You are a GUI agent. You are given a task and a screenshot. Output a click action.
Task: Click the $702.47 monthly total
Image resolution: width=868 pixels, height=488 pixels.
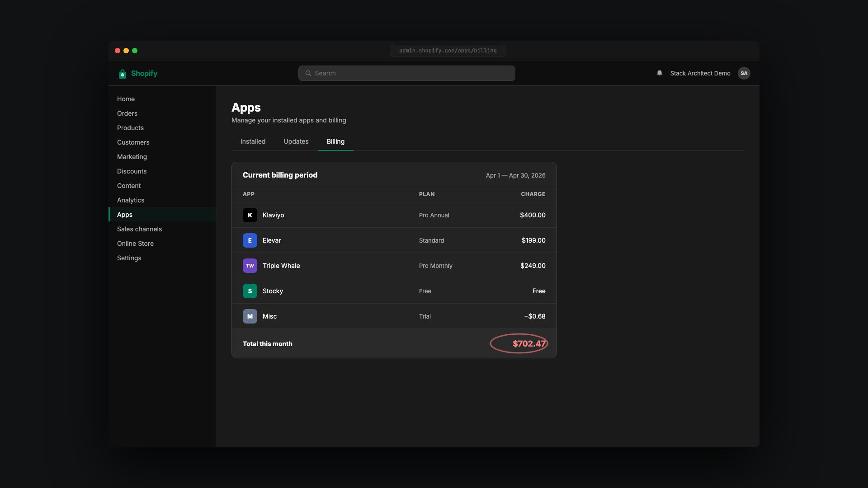pyautogui.click(x=529, y=344)
